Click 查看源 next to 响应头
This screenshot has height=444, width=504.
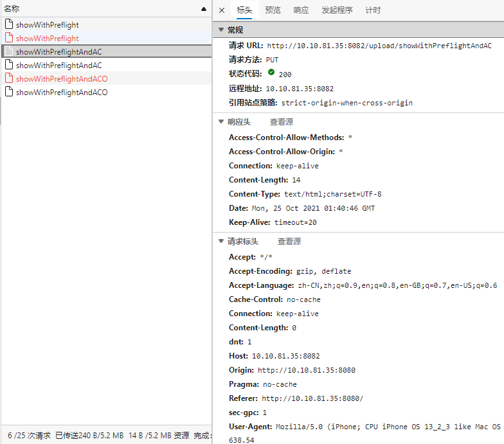pos(282,122)
